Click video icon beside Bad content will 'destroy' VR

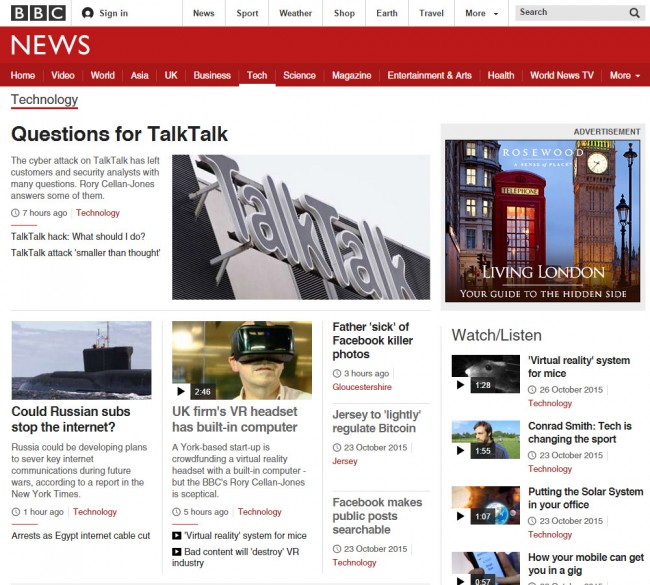coord(177,552)
